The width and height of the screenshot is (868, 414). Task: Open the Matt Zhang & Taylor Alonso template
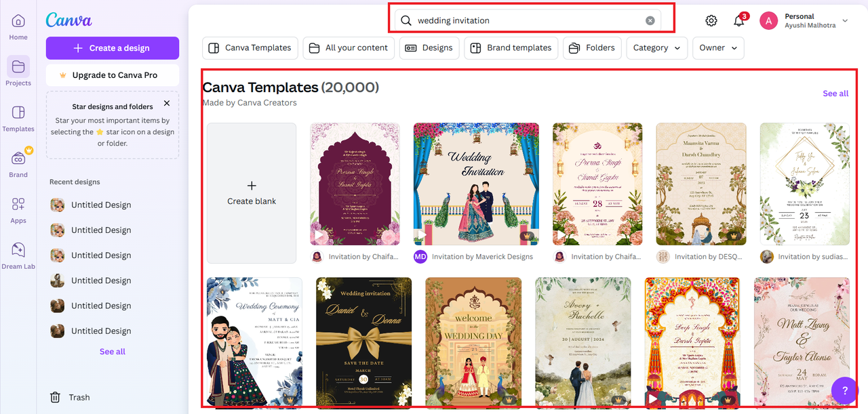point(802,341)
